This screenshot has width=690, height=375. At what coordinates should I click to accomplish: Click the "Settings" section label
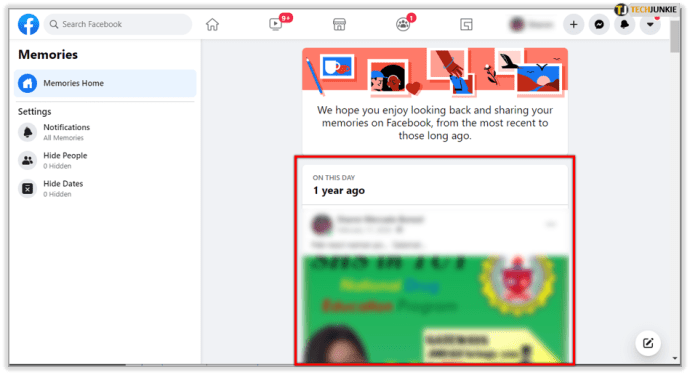coord(34,111)
